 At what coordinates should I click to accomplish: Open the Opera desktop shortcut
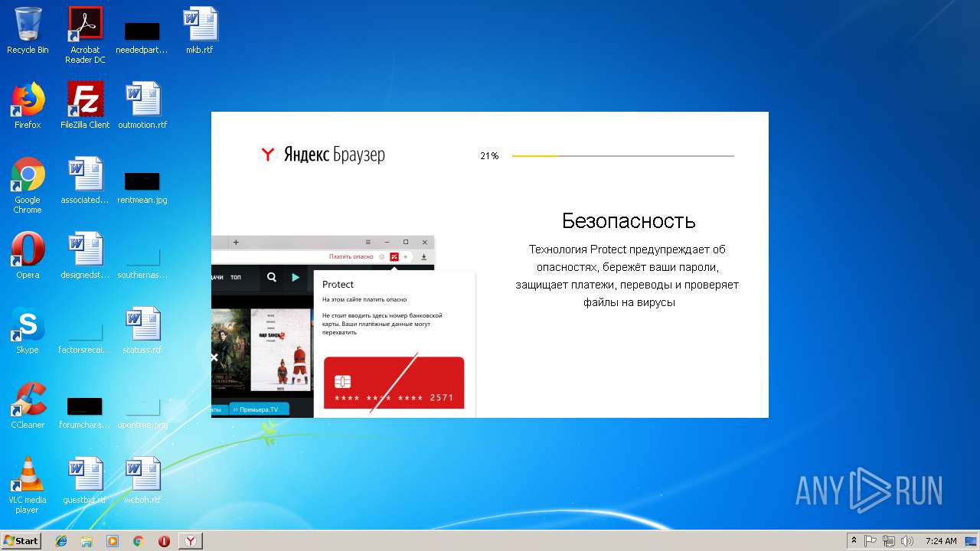(28, 256)
